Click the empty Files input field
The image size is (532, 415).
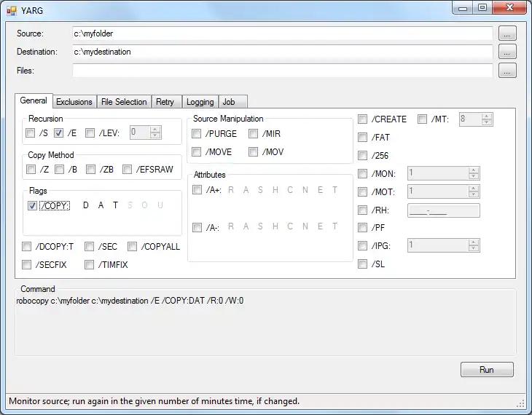click(282, 71)
